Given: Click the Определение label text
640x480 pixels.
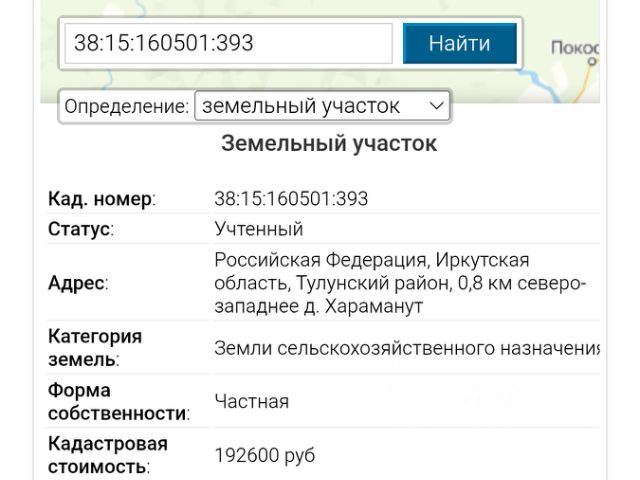Looking at the screenshot, I should click(x=125, y=106).
